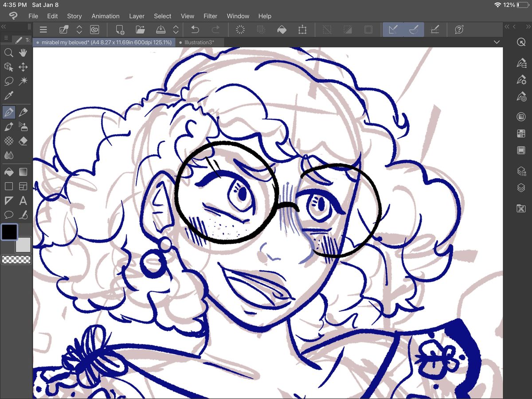
Task: Select the Move layer tool
Action: coord(23,67)
